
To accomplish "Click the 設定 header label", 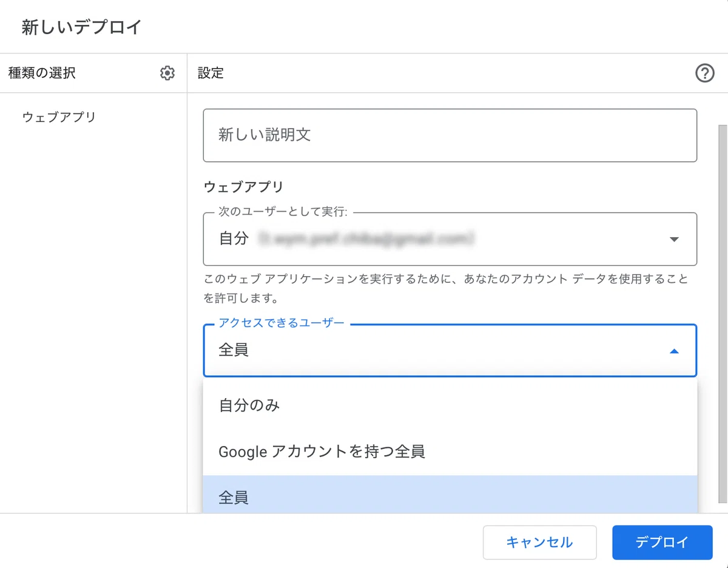I will pos(211,73).
